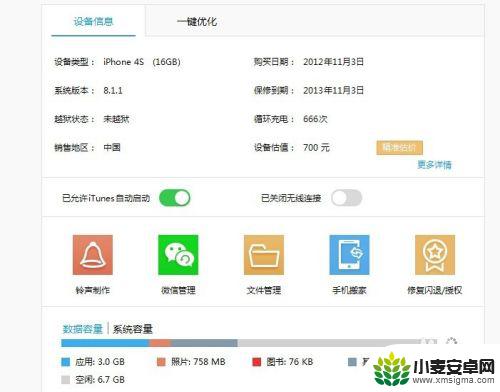
Task: Click the 照片: 758 MB label
Action: 198,362
